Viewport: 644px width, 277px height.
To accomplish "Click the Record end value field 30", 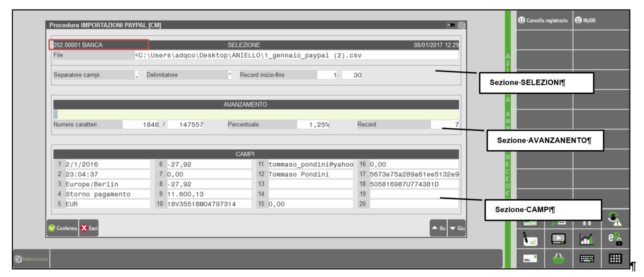I will point(352,75).
